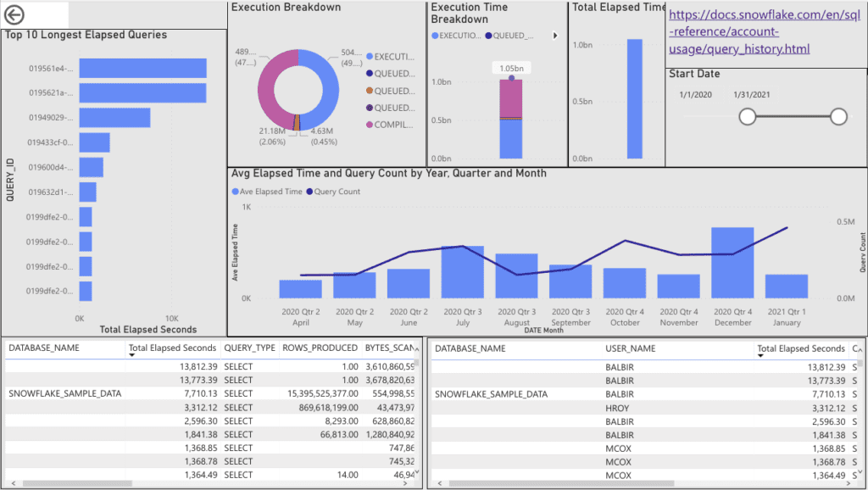Select the December 2020 Qtr 4 bar

pyautogui.click(x=732, y=263)
